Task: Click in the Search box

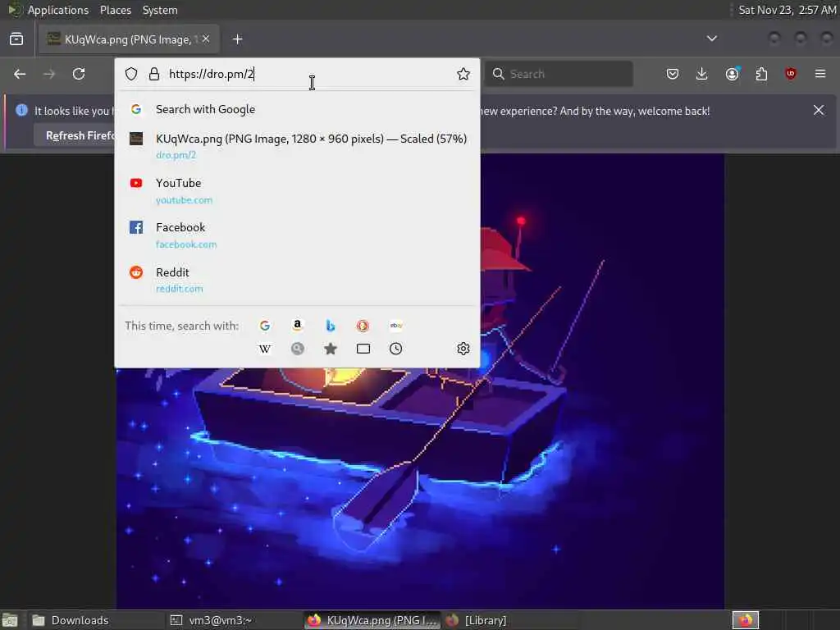Action: pos(559,74)
